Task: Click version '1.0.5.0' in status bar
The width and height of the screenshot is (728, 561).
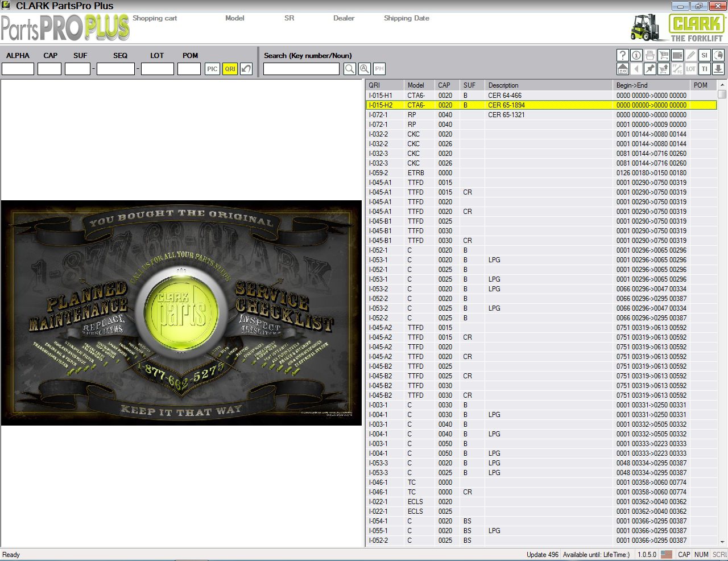Action: [647, 555]
